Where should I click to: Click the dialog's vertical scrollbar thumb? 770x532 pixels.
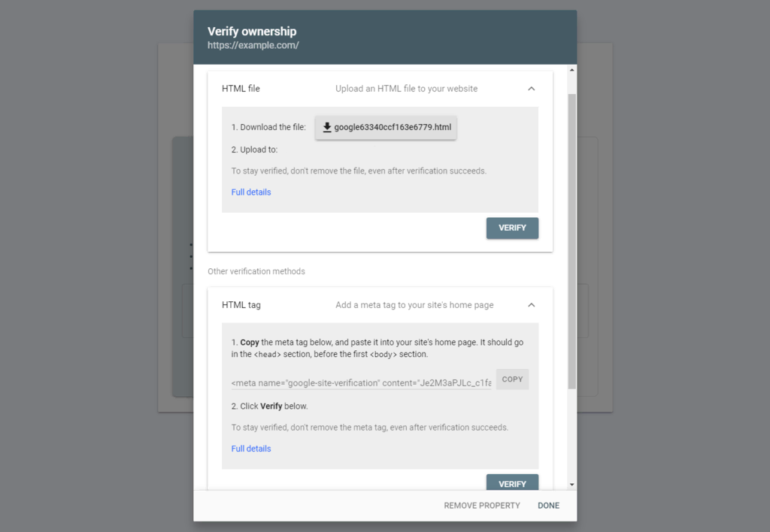click(x=571, y=240)
